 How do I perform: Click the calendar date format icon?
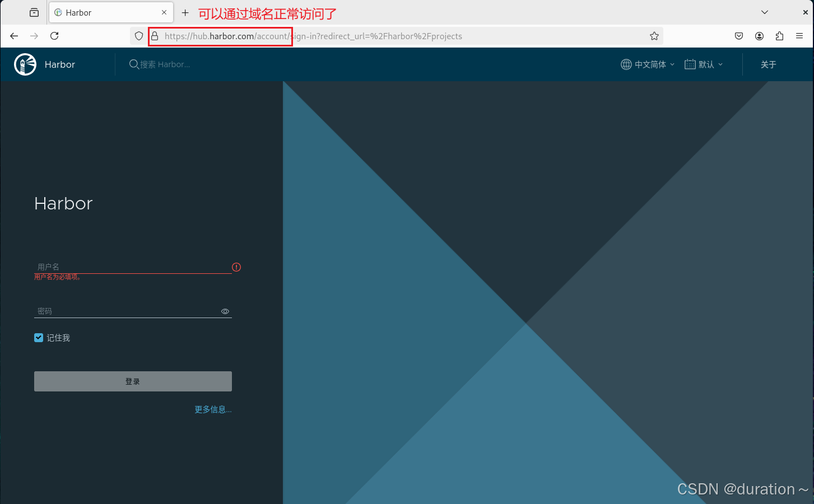click(690, 64)
